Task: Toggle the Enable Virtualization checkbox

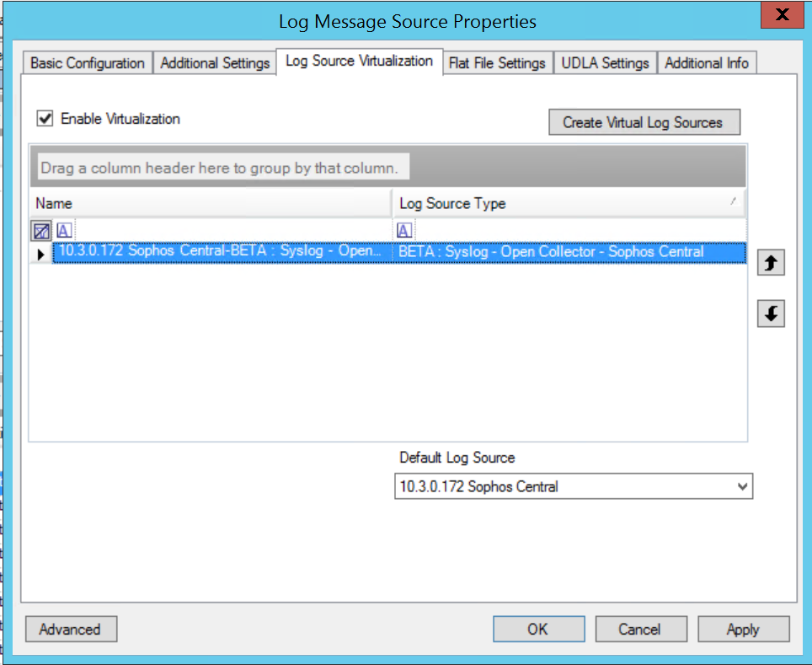Action: click(45, 119)
